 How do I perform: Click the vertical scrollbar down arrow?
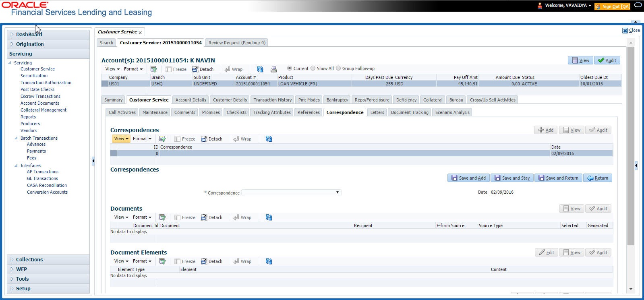click(x=631, y=289)
